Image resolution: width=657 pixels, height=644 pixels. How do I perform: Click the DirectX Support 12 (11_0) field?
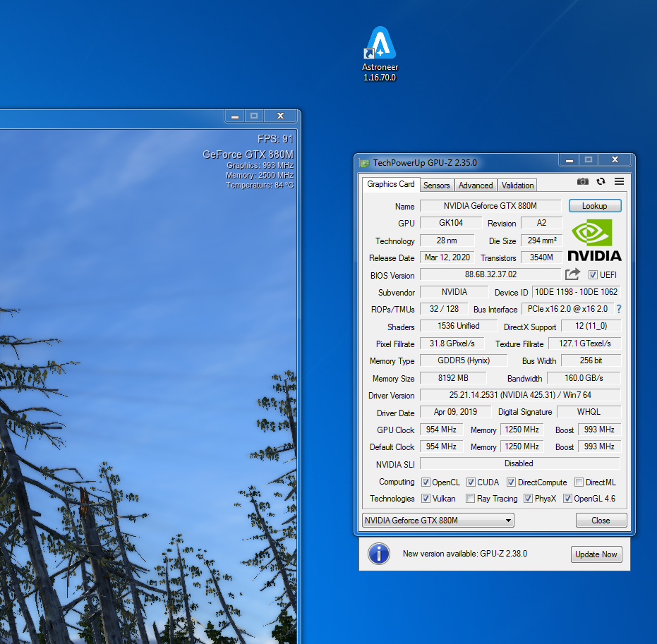(591, 326)
